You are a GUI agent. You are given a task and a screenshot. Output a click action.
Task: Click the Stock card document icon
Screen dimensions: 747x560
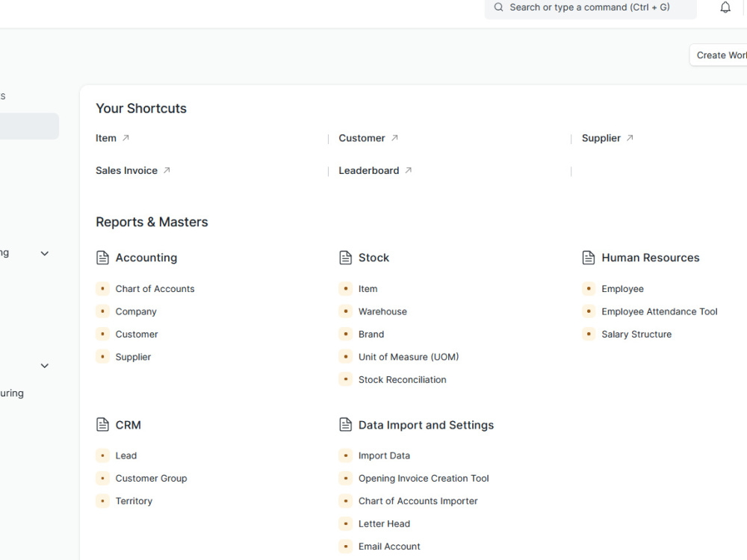tap(345, 258)
